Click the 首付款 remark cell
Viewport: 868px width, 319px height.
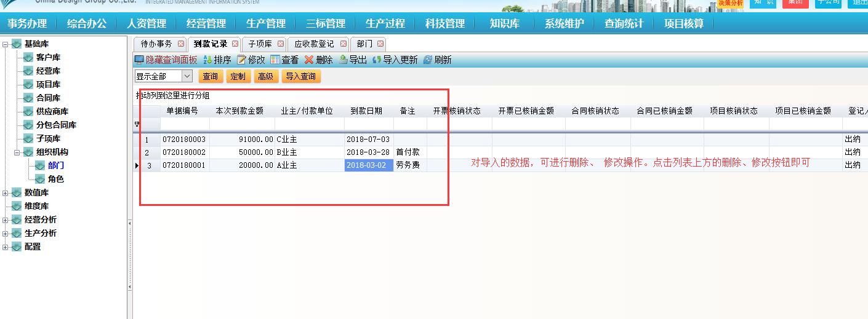click(410, 152)
